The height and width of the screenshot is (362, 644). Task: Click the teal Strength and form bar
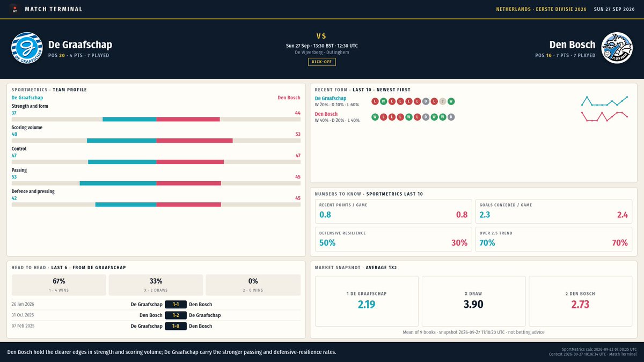(129, 119)
